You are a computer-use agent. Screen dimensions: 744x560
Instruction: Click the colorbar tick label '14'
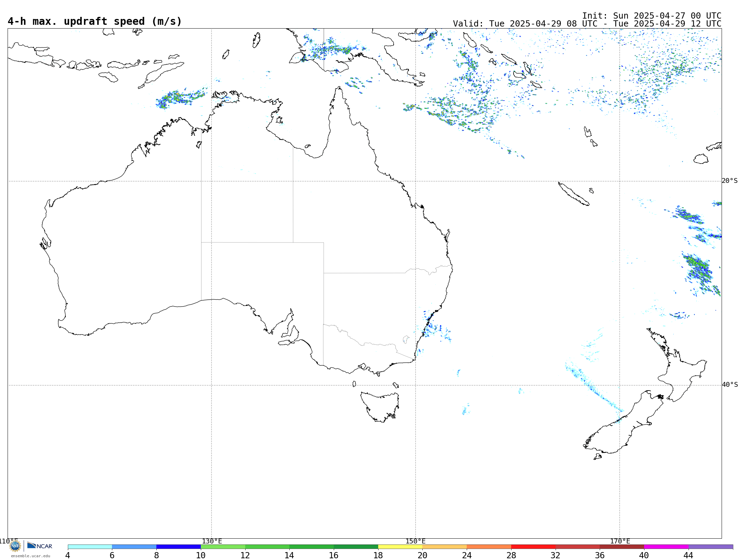click(289, 555)
